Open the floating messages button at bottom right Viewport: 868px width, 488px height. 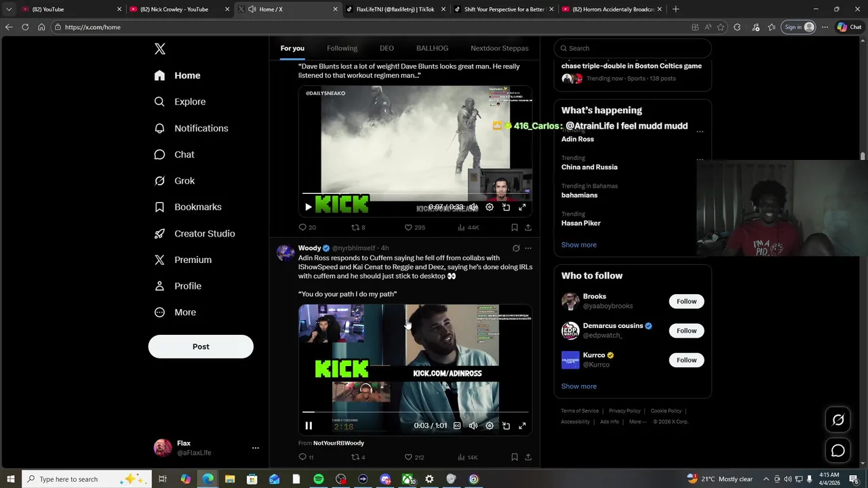(x=838, y=451)
